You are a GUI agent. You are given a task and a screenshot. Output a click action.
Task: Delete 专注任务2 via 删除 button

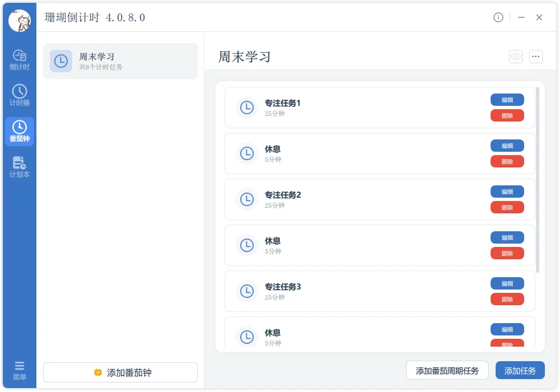coord(507,207)
